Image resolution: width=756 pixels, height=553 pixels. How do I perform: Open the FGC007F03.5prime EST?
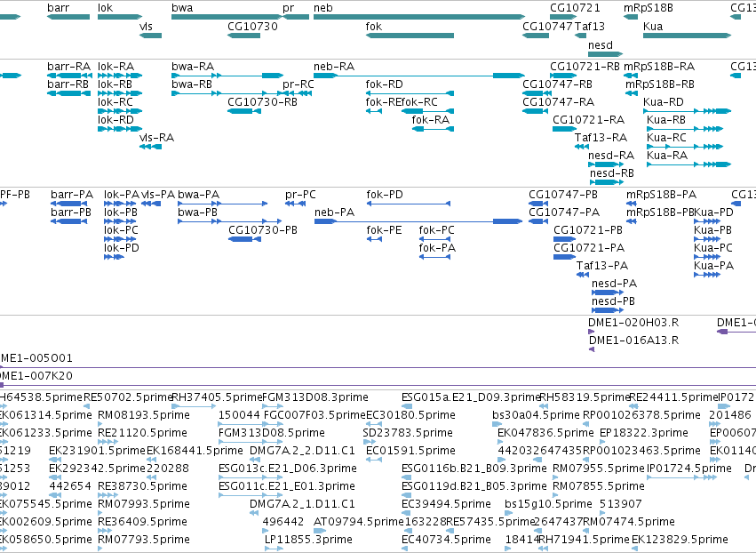tap(273, 424)
